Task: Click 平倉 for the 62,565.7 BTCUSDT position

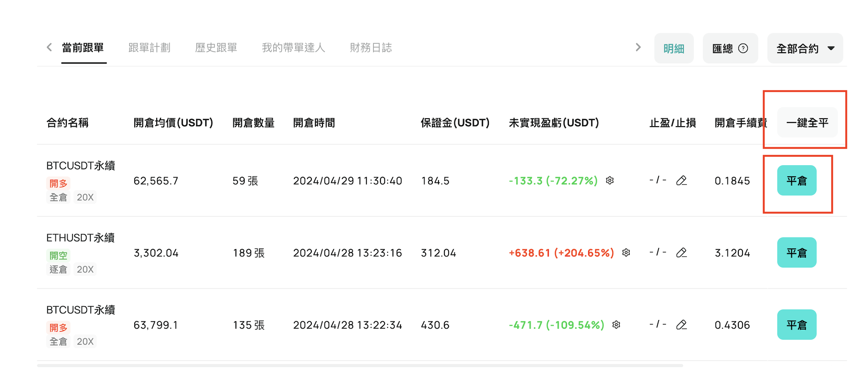Action: [x=797, y=181]
